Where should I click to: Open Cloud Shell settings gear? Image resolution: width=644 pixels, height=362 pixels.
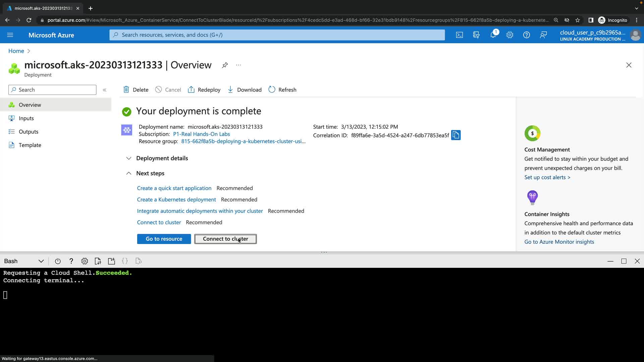tap(85, 261)
